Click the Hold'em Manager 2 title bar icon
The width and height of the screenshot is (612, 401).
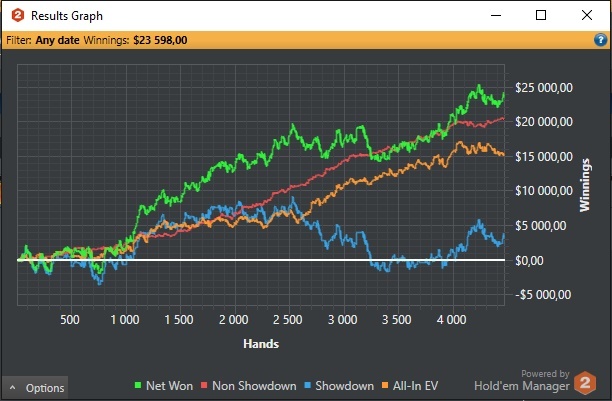click(x=18, y=16)
